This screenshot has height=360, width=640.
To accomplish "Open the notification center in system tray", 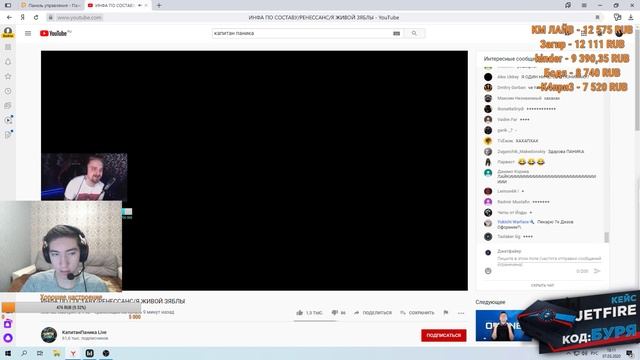I will coord(629,353).
